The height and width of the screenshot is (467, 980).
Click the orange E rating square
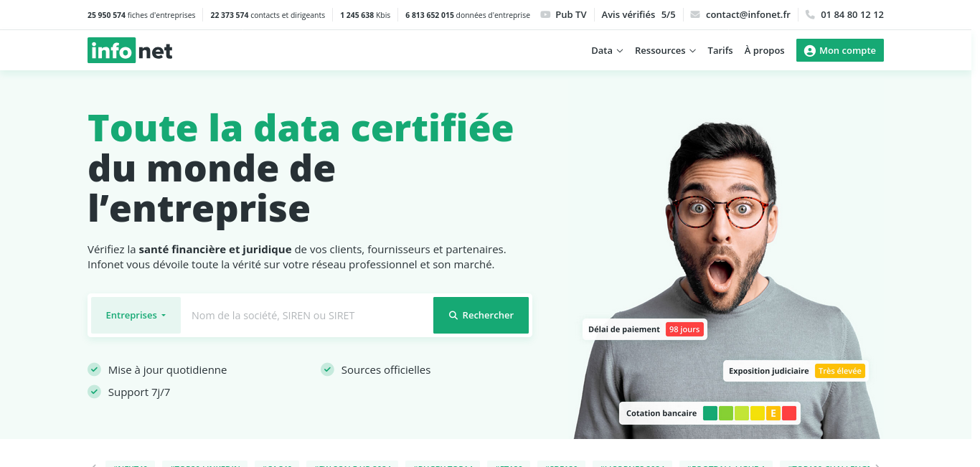(773, 413)
